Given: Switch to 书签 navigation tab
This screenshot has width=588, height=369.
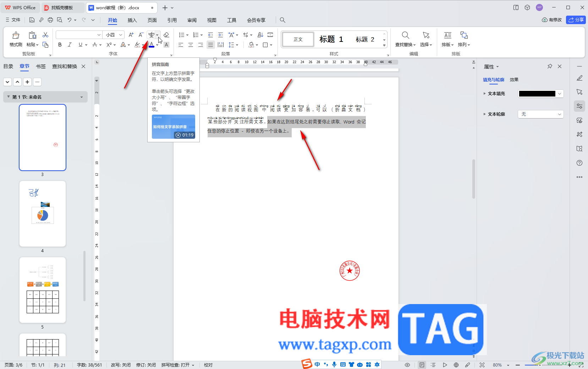Looking at the screenshot, I should tap(41, 66).
